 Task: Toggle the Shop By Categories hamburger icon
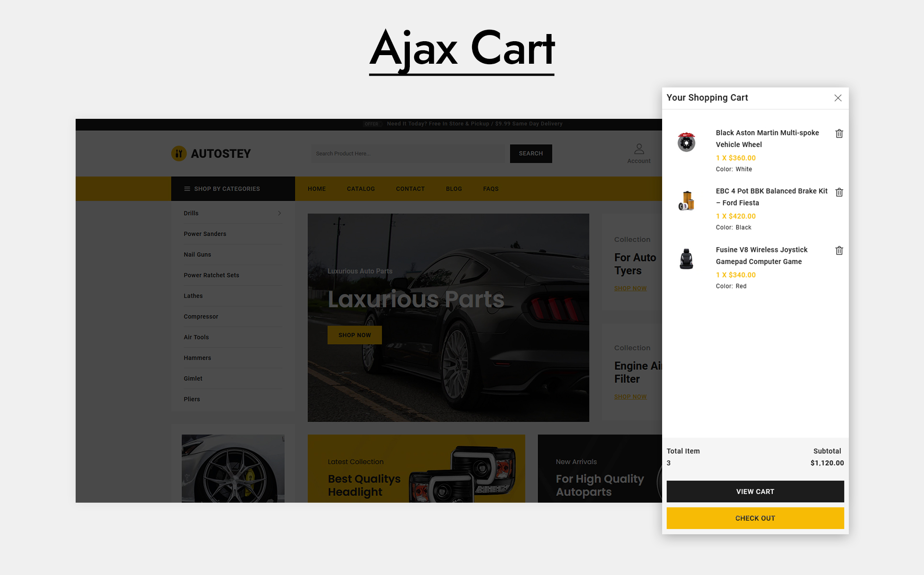pos(187,189)
